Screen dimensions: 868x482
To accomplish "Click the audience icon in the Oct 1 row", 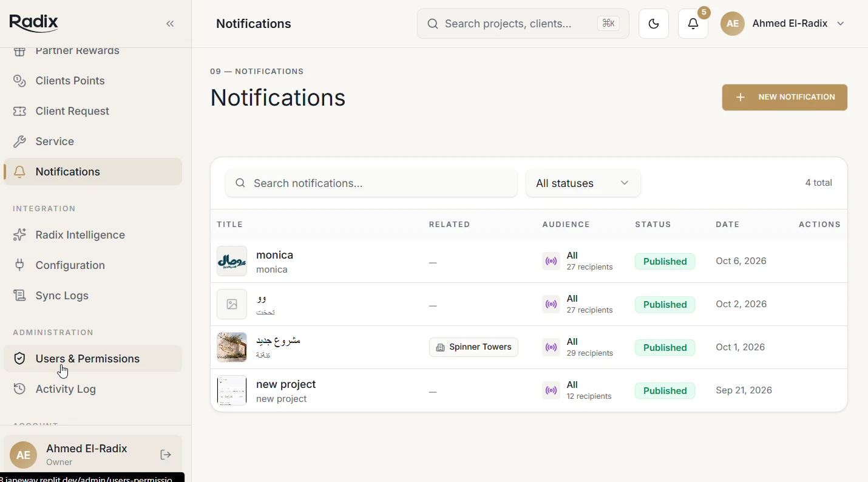I will point(551,348).
